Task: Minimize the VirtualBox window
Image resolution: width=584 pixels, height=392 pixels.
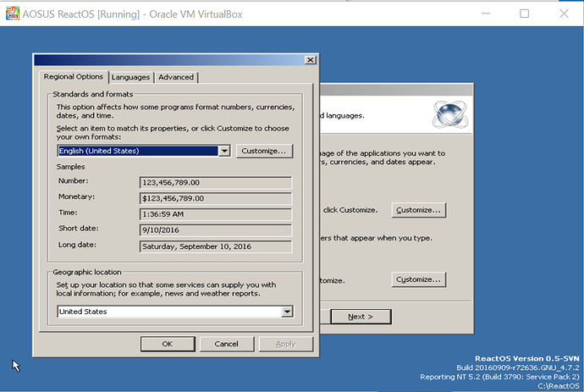Action: click(483, 14)
